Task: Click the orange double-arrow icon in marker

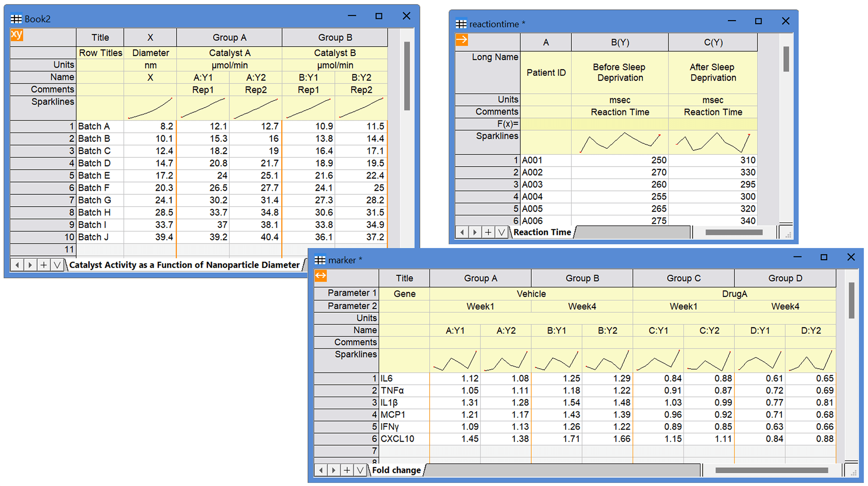Action: click(321, 276)
